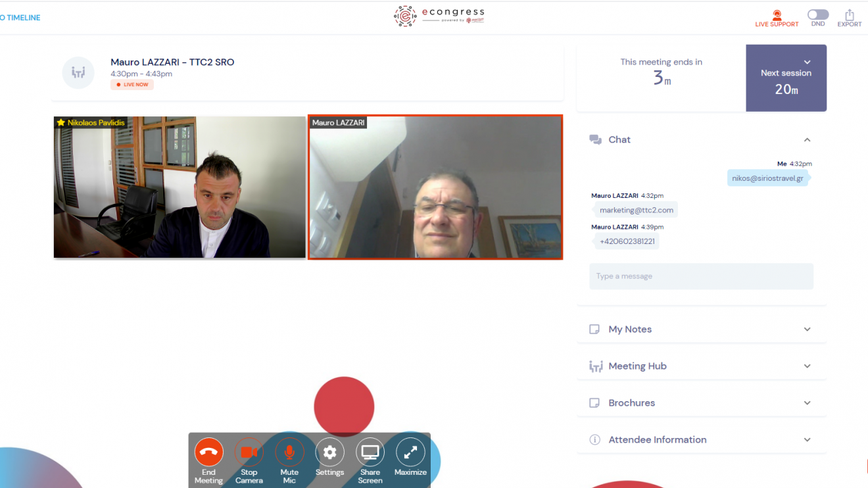Maximize the video view
Viewport: 868px width, 488px height.
point(410,452)
